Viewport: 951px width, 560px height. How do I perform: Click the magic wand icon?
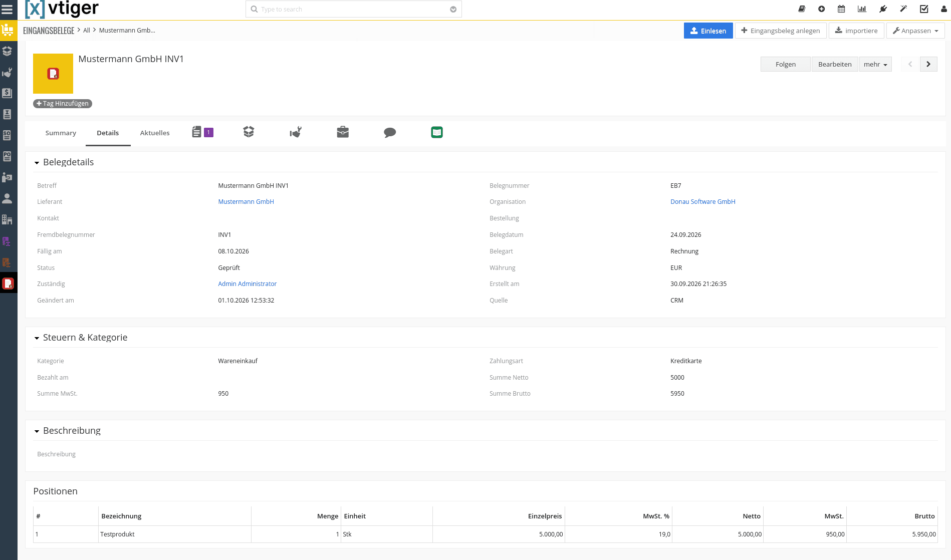click(x=903, y=9)
